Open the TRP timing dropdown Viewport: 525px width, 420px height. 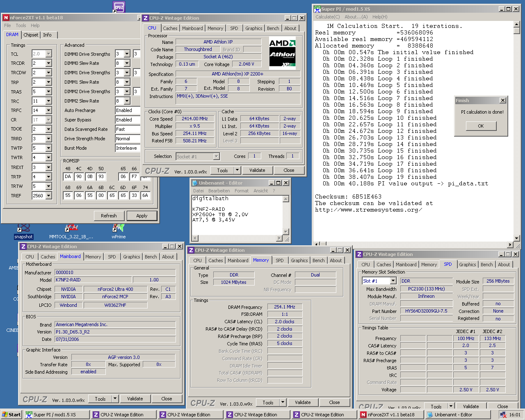point(49,82)
